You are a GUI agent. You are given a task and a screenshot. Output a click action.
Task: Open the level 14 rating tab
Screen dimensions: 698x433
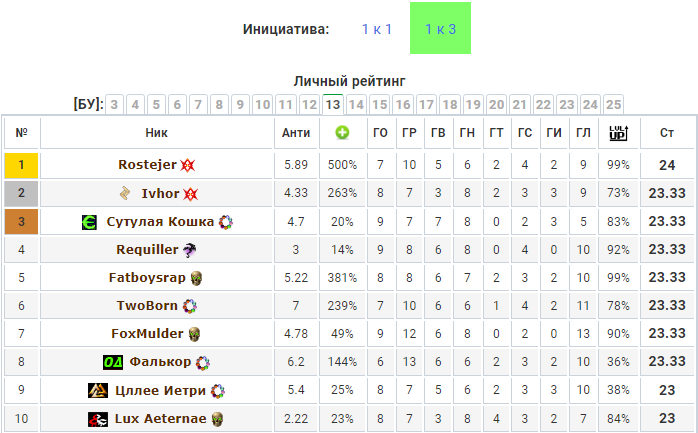(x=356, y=105)
